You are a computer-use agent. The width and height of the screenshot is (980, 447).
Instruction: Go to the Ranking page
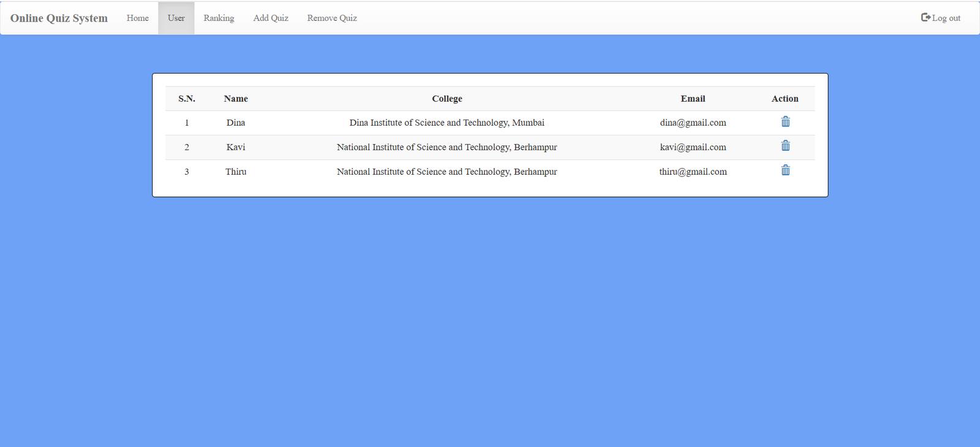click(219, 18)
